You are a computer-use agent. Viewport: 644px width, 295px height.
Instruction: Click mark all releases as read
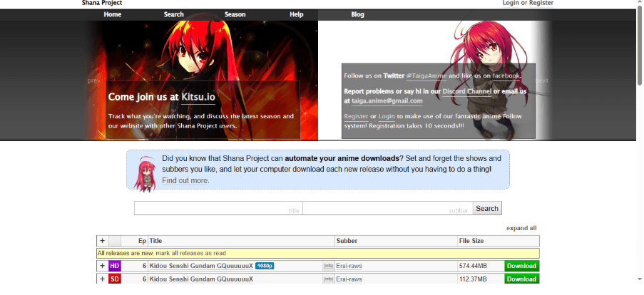click(x=190, y=253)
